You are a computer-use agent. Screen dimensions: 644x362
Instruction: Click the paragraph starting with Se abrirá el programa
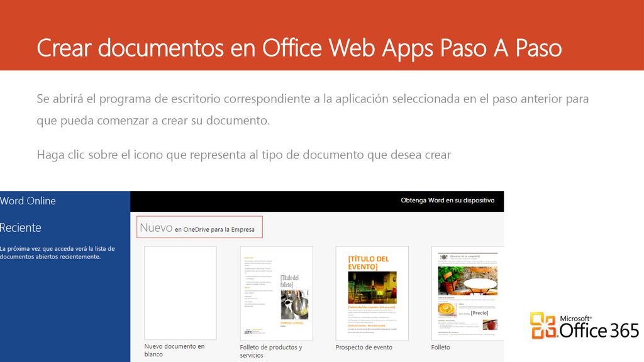[x=313, y=109]
